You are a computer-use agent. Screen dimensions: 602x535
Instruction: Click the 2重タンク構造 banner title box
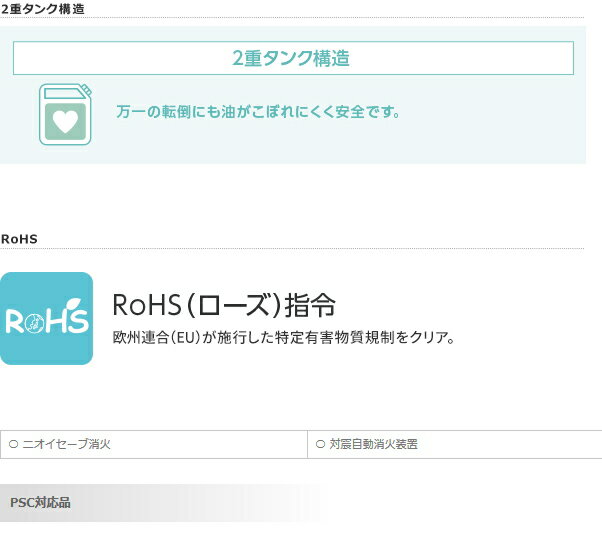click(292, 58)
